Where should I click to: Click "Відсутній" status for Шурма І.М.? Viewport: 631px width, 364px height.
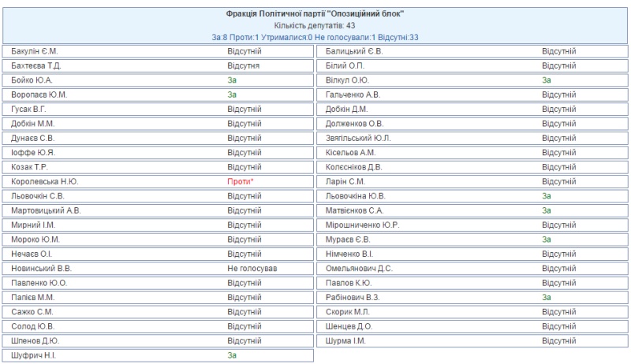(559, 341)
